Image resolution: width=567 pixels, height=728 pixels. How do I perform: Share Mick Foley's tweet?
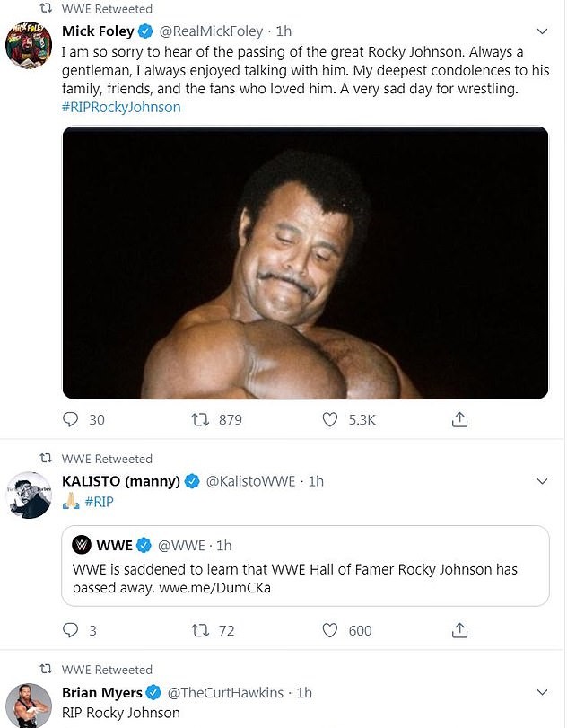pyautogui.click(x=459, y=419)
